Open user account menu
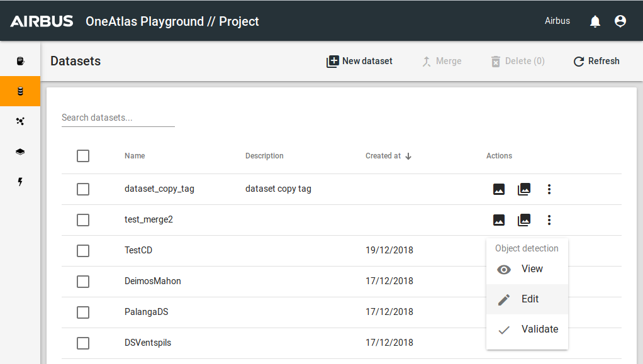This screenshot has height=364, width=643. (620, 21)
